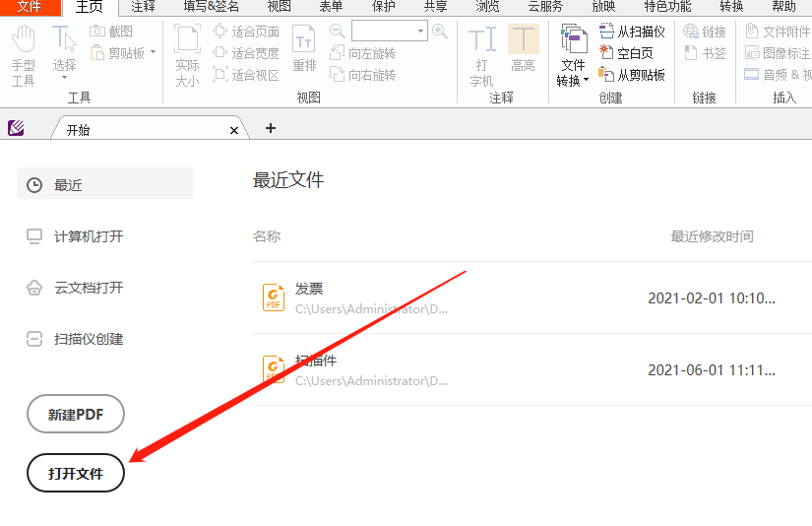Rotate view right (向右旋转)
Screen dimensions: 812x526
click(x=362, y=75)
